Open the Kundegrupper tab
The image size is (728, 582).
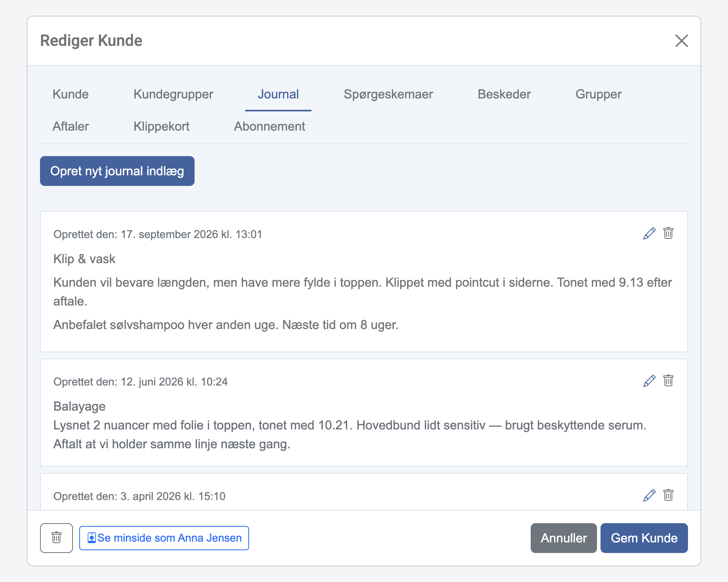(173, 95)
